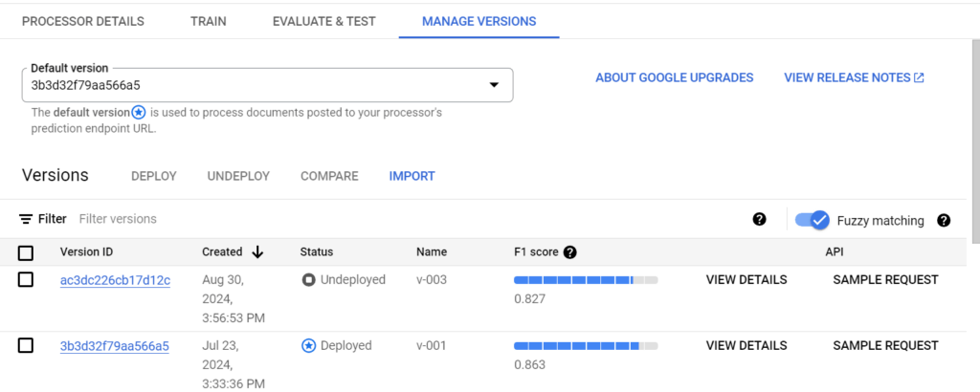
Task: Click the F1 score bar for v-003
Action: (585, 280)
